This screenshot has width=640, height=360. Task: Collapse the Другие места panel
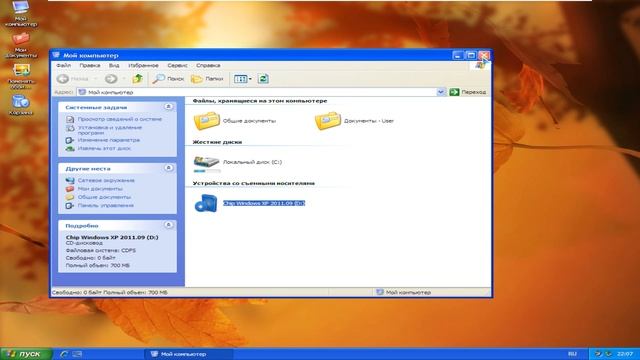(169, 168)
